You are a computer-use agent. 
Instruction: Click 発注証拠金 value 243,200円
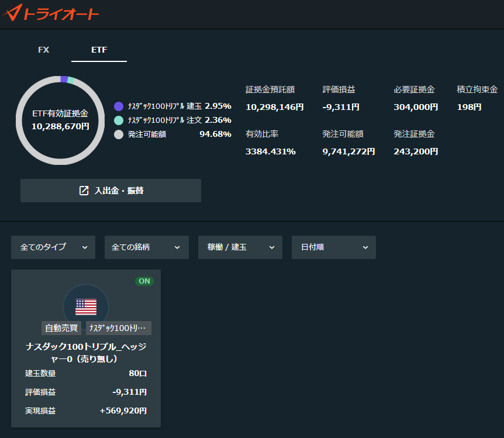(x=416, y=151)
